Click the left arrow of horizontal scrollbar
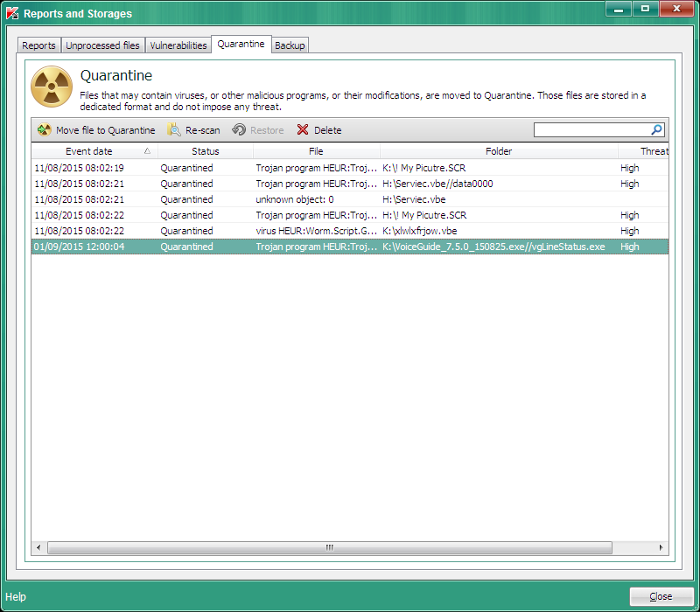The width and height of the screenshot is (700, 612). (x=38, y=547)
